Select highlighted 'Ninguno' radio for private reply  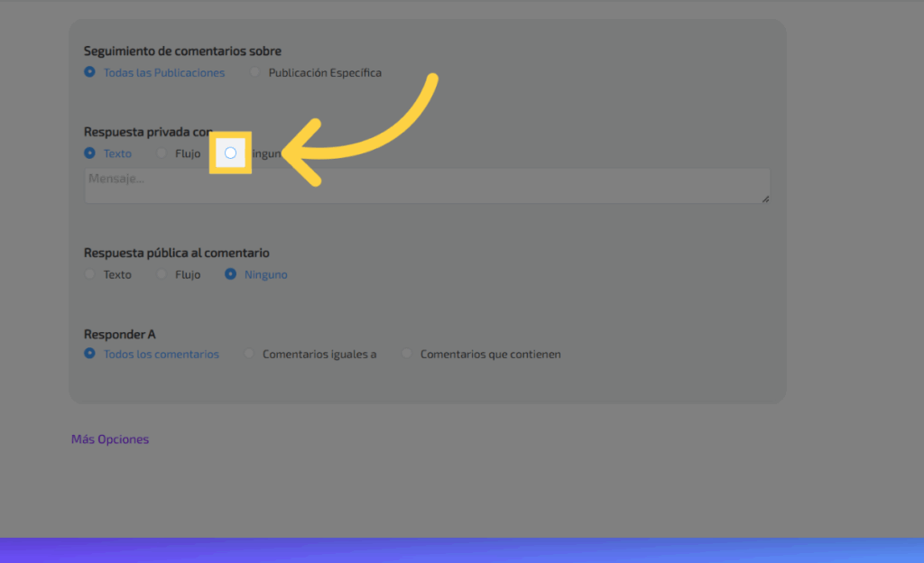point(230,153)
